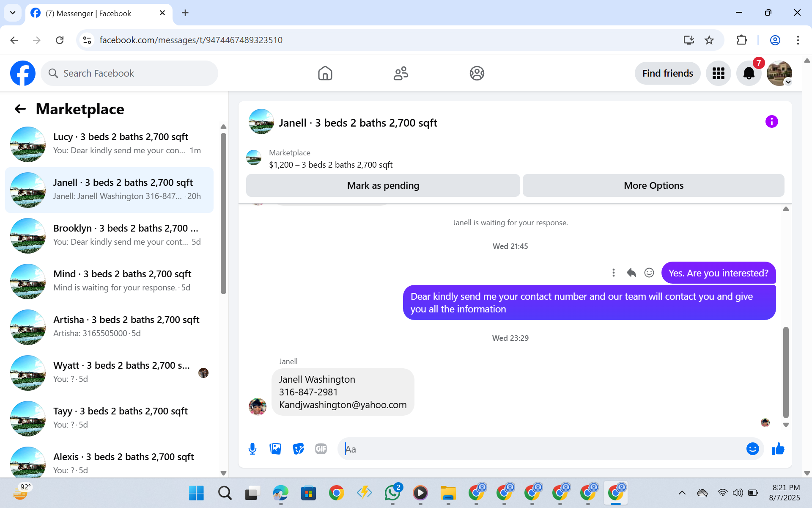Click the chat messages scrollbar
812x508 pixels.
tap(786, 373)
